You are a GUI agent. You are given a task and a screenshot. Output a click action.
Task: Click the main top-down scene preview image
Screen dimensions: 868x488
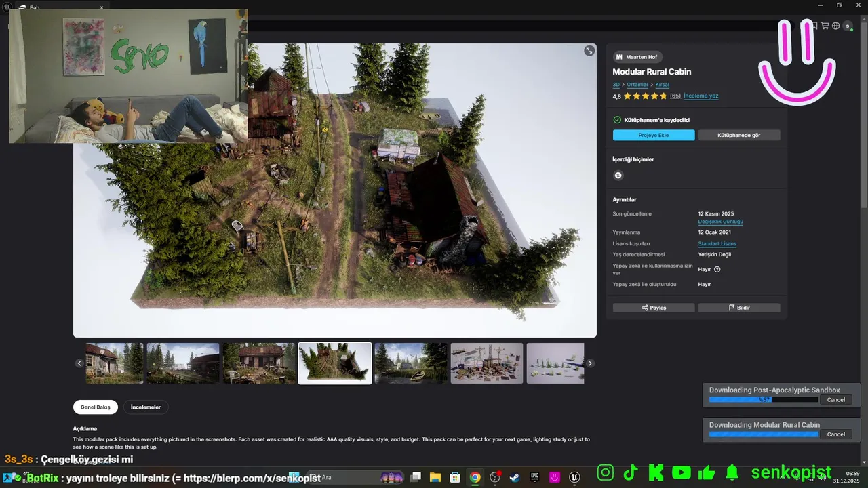point(335,190)
